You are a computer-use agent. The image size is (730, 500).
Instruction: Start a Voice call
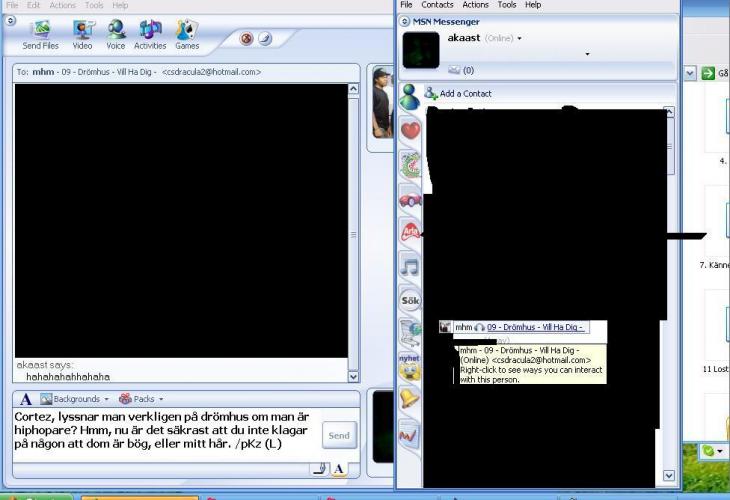point(116,33)
